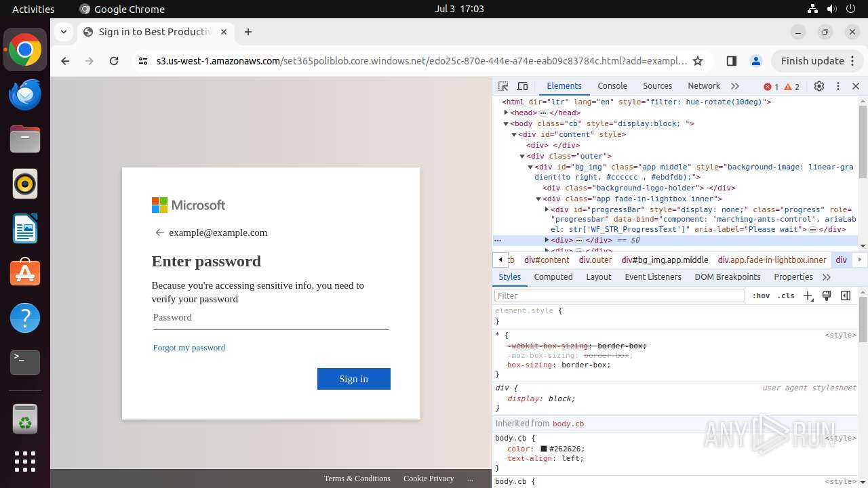Open the Network tab
The height and width of the screenshot is (488, 868).
click(704, 86)
